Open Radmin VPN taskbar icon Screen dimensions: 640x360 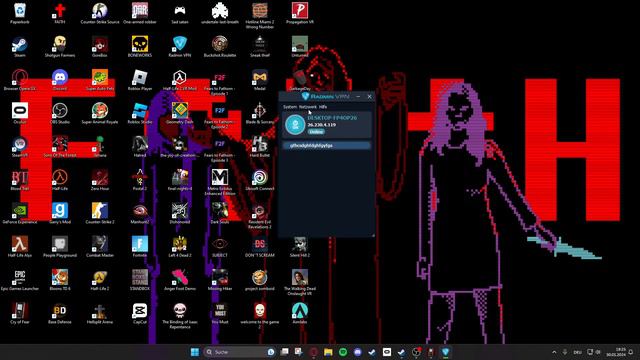pyautogui.click(x=445, y=352)
